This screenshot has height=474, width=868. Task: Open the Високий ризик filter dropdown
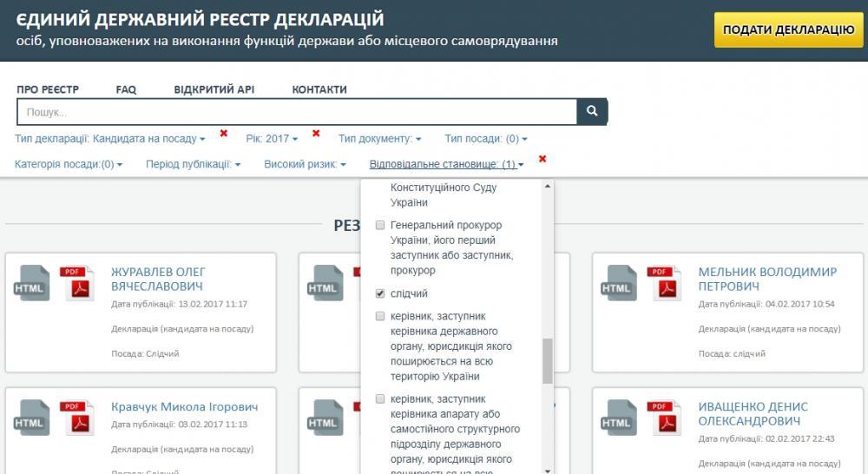305,164
